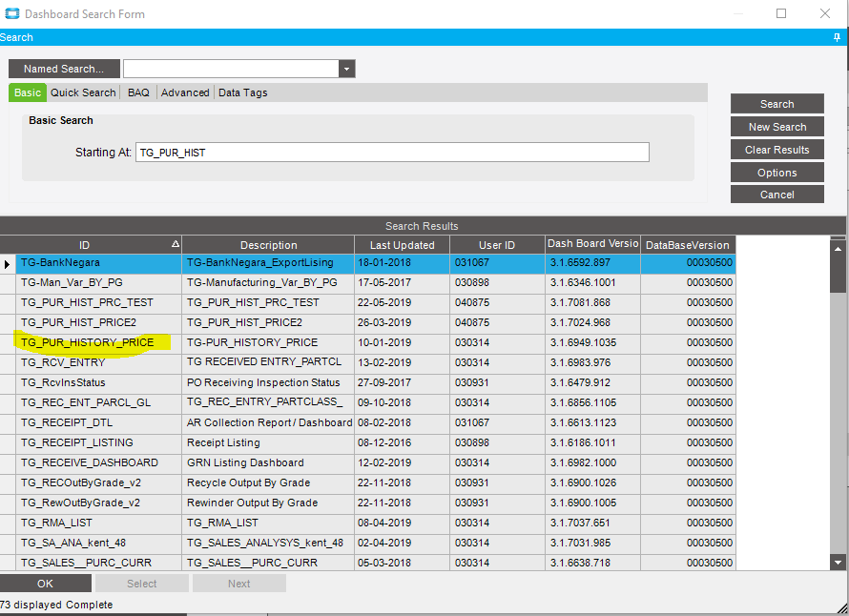Screen dimensions: 849x616
Task: Click the ID column sort arrow
Action: 174,245
